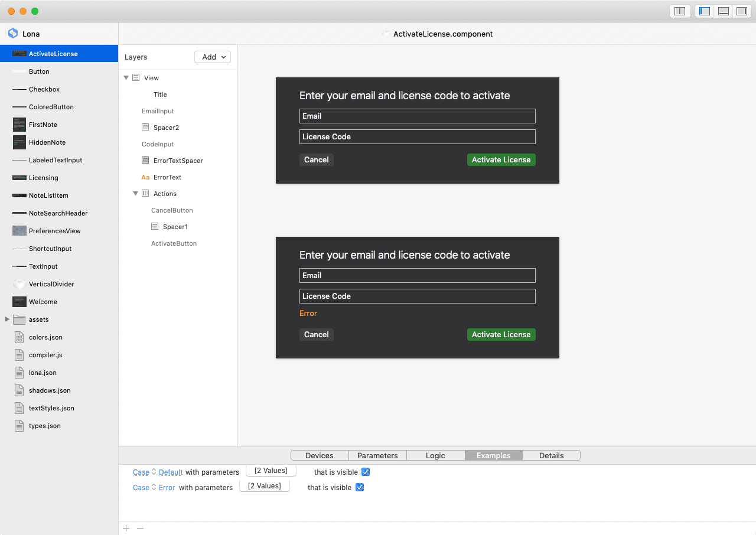Expand the assets folder triangle
756x535 pixels.
pos(7,319)
